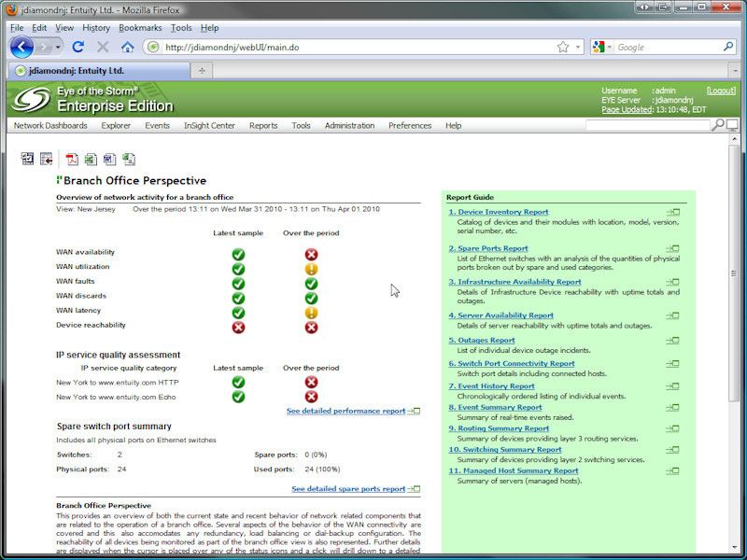Viewport: 747px width, 560px height.
Task: Open the address bar history dropdown
Action: coord(578,48)
